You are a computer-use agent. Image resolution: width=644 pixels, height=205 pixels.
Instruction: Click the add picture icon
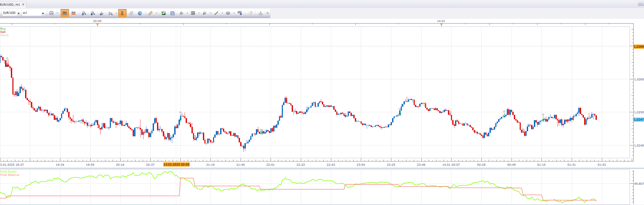[164, 13]
